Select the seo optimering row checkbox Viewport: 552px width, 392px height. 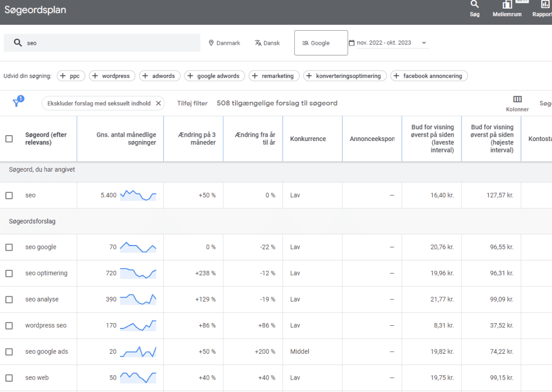point(9,273)
